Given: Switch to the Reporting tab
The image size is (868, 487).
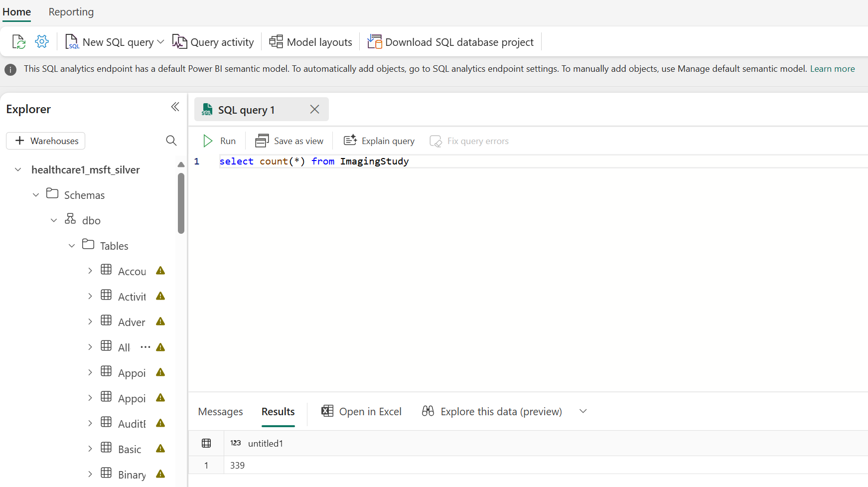Looking at the screenshot, I should [71, 12].
